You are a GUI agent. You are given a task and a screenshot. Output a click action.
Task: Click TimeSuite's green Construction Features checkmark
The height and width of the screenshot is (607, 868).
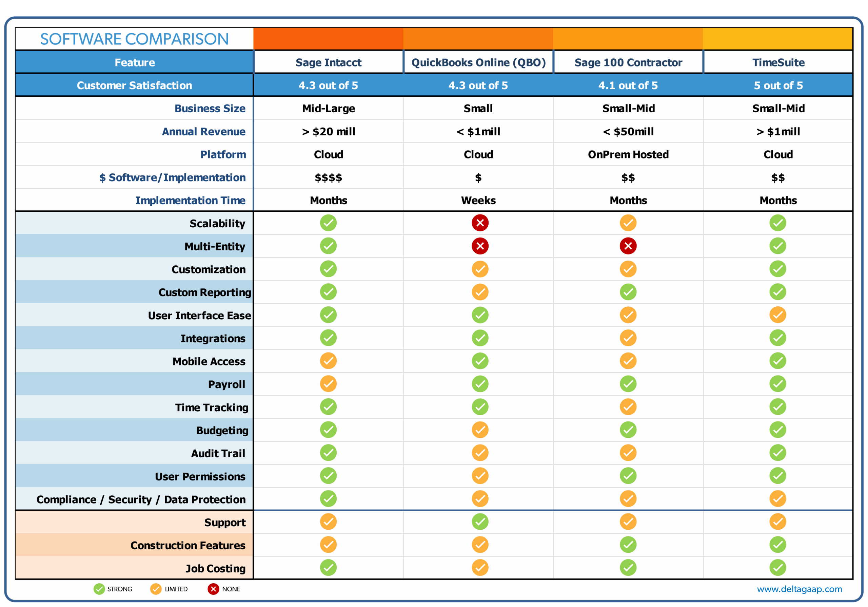778,545
